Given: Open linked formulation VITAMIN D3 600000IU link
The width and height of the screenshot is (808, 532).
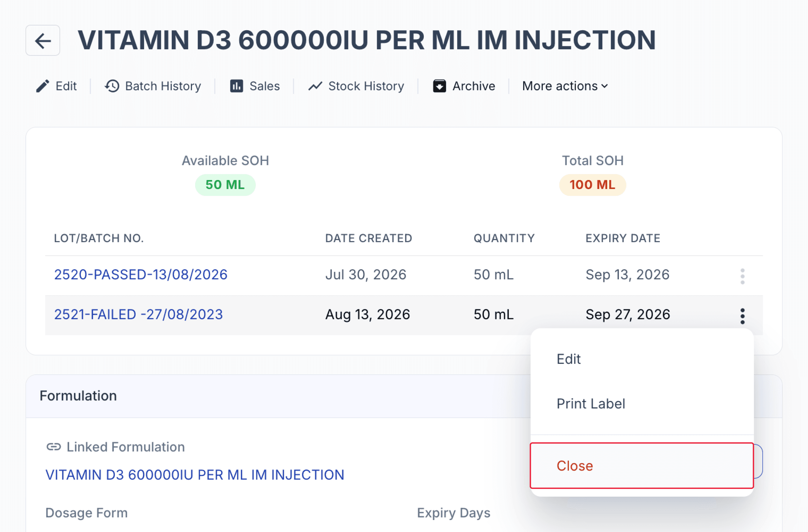Looking at the screenshot, I should (x=195, y=475).
